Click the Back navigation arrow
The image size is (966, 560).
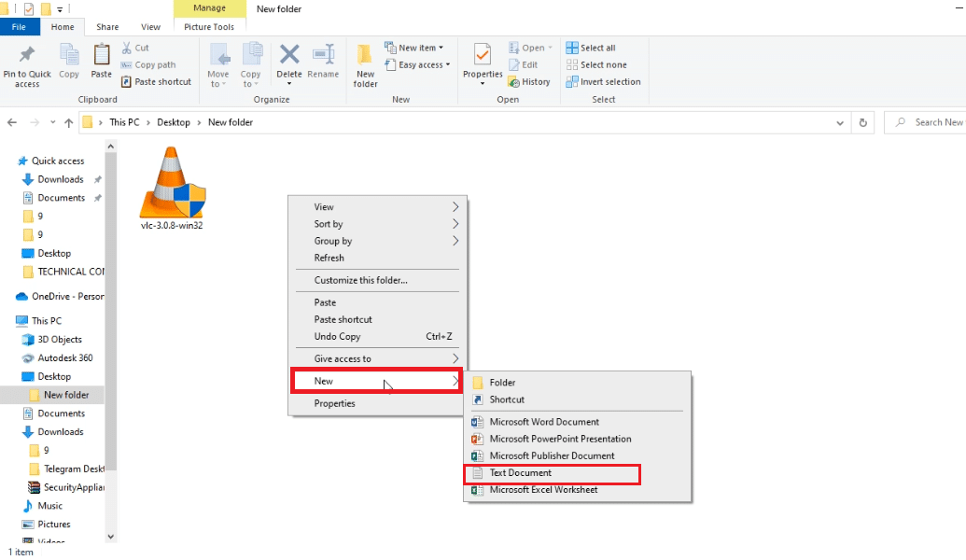(12, 122)
